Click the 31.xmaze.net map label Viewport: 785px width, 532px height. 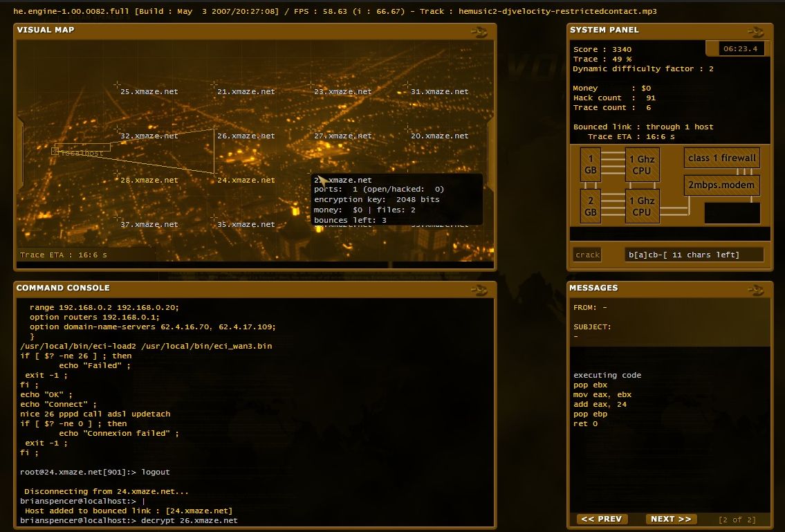tap(441, 91)
